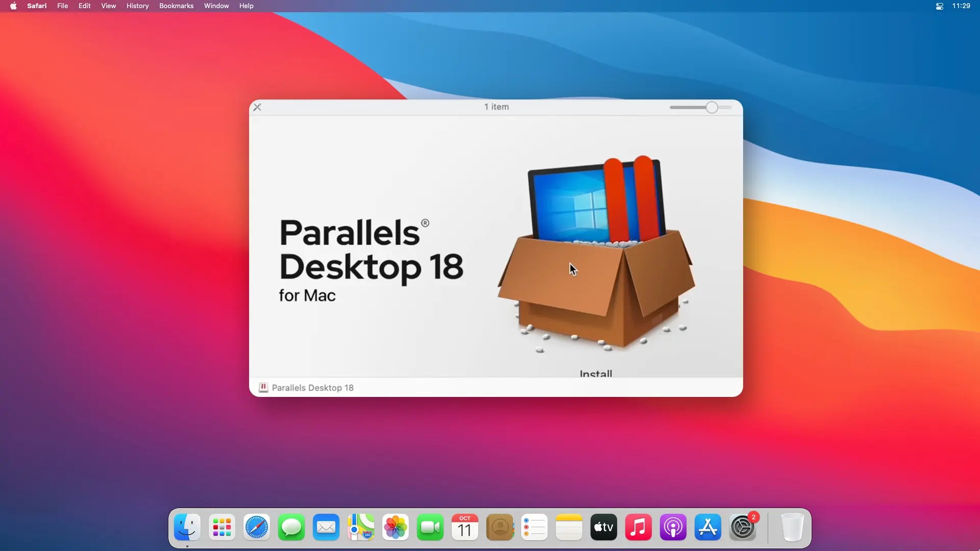Open the App Store
Image resolution: width=980 pixels, height=551 pixels.
(707, 528)
